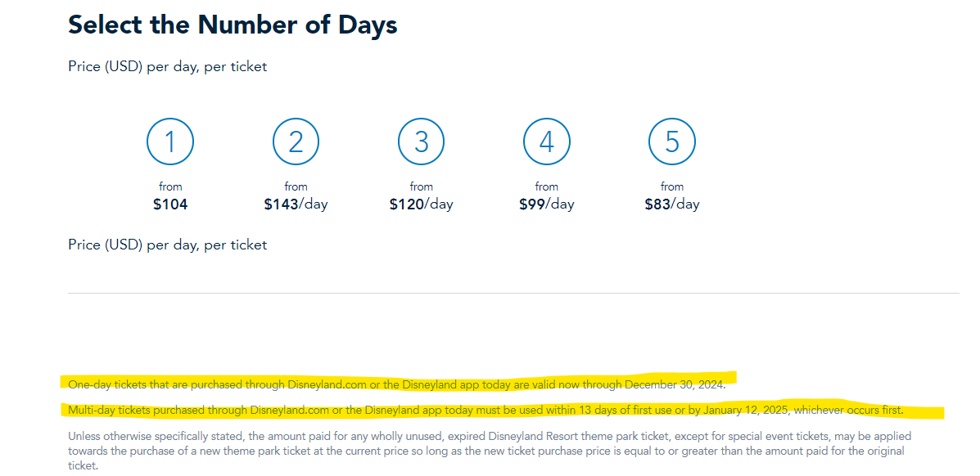Choose the 5-day ticket circle
This screenshot has height=476, width=980.
pos(671,142)
